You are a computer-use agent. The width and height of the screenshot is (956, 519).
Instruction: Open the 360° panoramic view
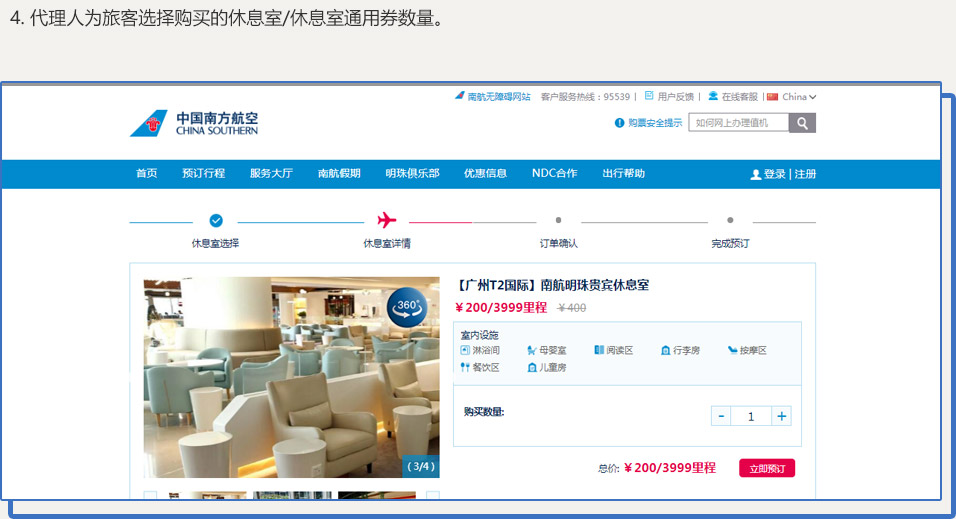pos(408,307)
